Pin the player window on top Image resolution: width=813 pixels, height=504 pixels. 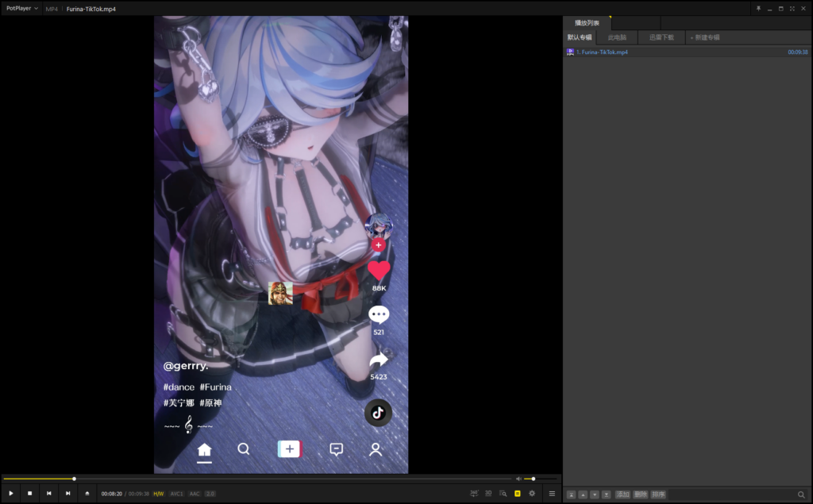758,8
